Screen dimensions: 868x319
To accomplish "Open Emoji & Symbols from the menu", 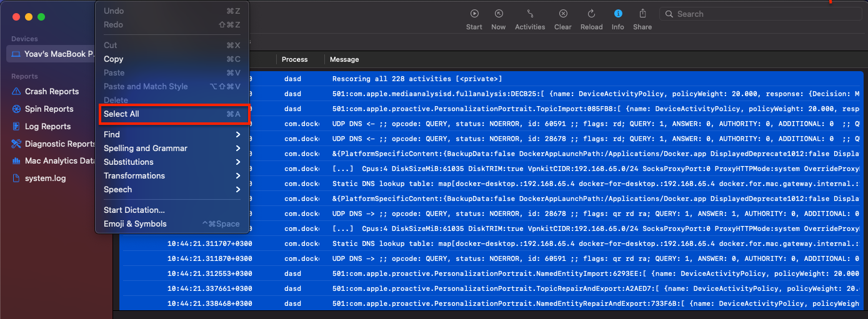I will coord(135,224).
